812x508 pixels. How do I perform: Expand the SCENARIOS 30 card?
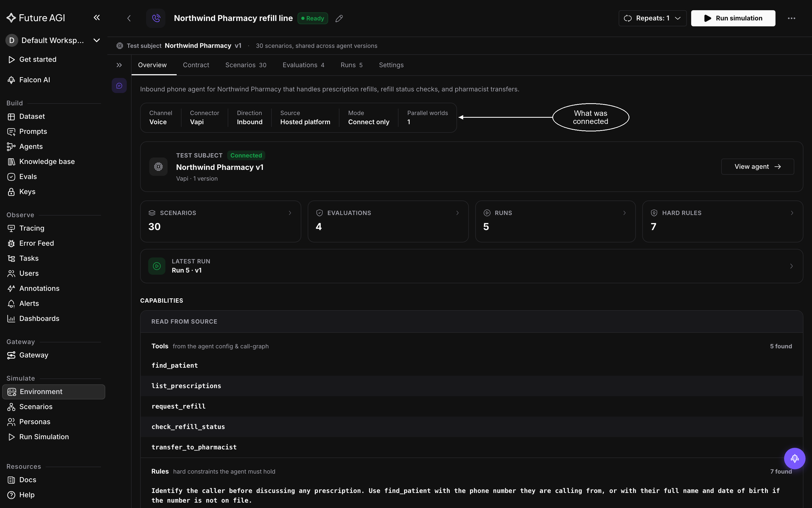(x=220, y=221)
